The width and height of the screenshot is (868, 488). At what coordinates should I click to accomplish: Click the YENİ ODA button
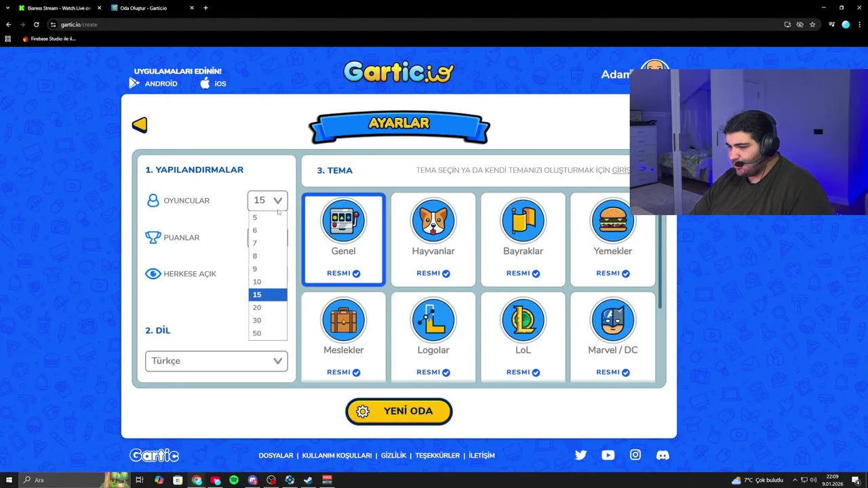(x=399, y=411)
